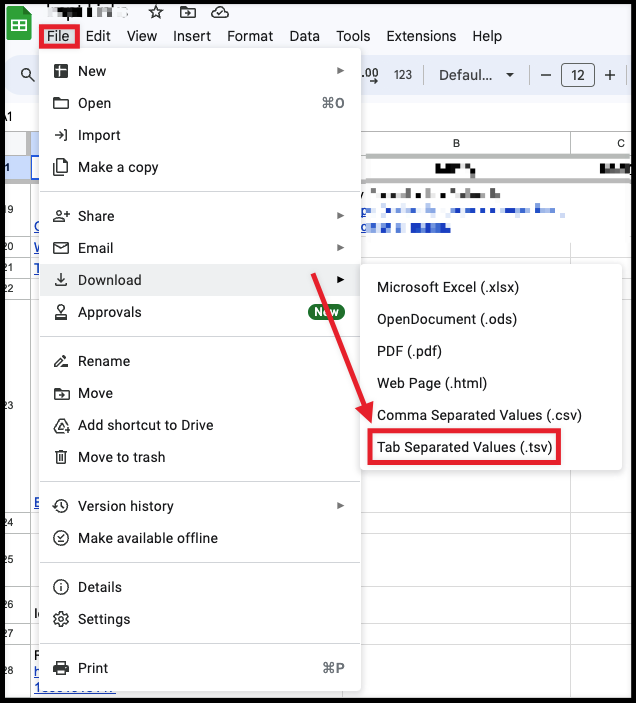636x703 pixels.
Task: Choose Rename in File menu
Action: coord(200,361)
